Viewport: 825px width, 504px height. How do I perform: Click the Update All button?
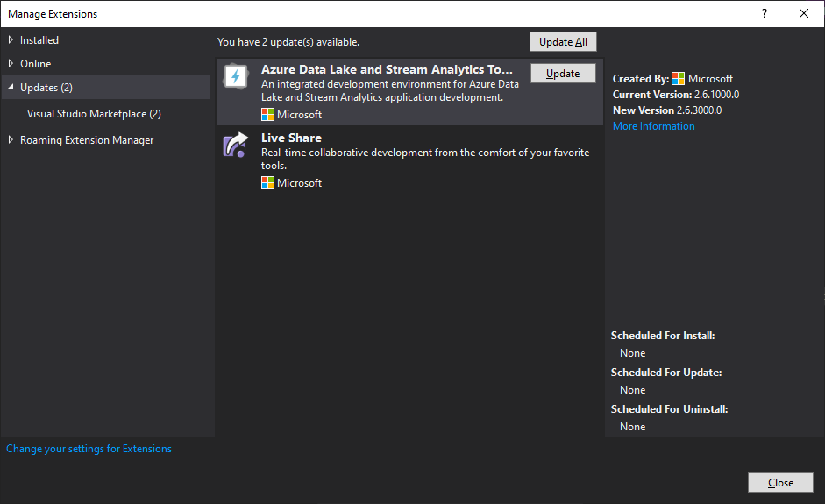563,42
